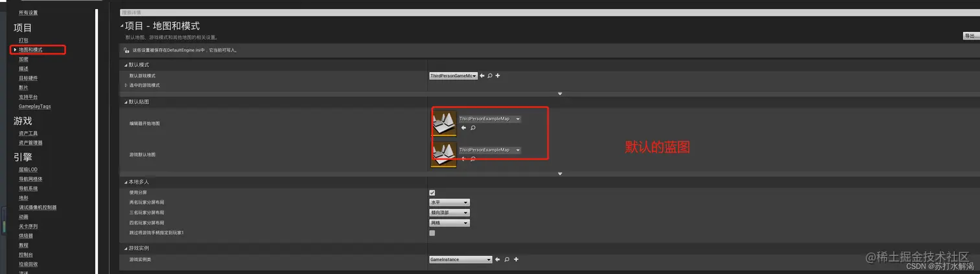Click the game default map thumbnail
This screenshot has height=274, width=980.
(444, 155)
